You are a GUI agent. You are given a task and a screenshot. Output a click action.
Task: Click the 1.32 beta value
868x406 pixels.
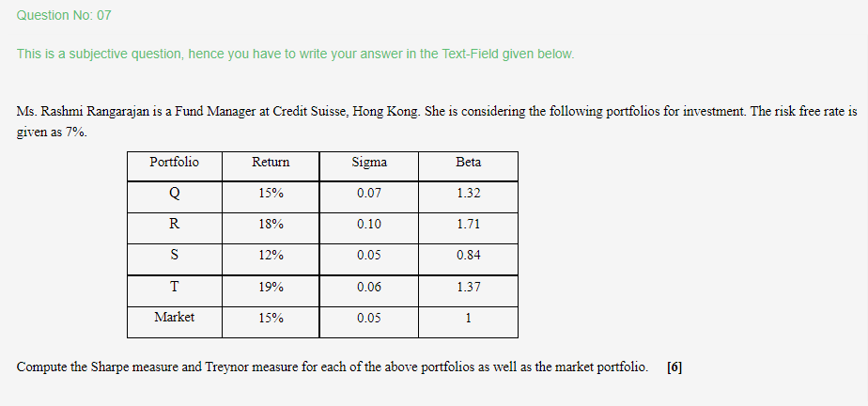[x=469, y=194]
